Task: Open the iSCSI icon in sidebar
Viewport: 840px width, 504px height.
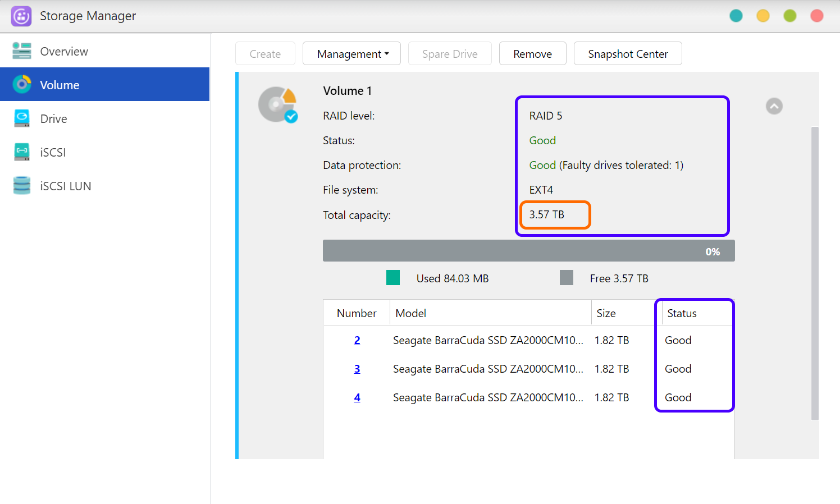Action: [x=22, y=152]
